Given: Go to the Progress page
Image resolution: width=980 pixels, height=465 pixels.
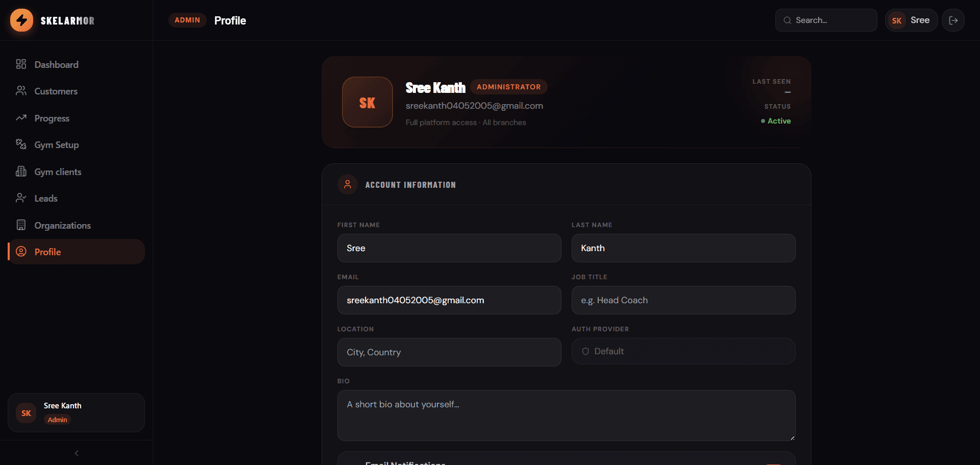Looking at the screenshot, I should point(77,118).
